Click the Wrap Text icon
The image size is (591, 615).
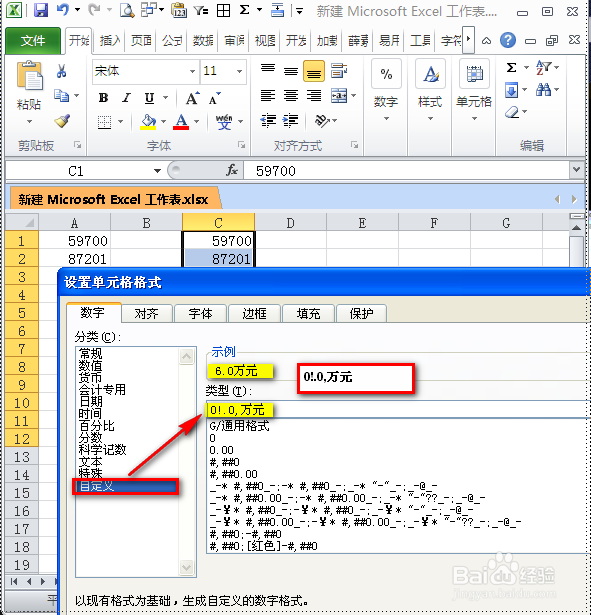(x=339, y=71)
